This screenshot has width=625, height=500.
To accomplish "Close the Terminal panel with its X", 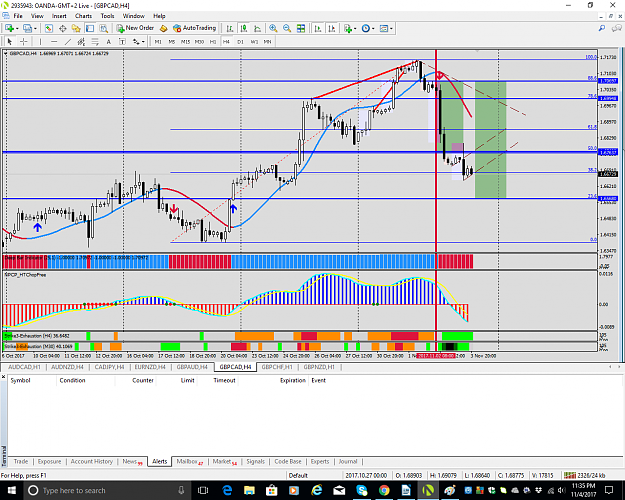I will pyautogui.click(x=3, y=376).
